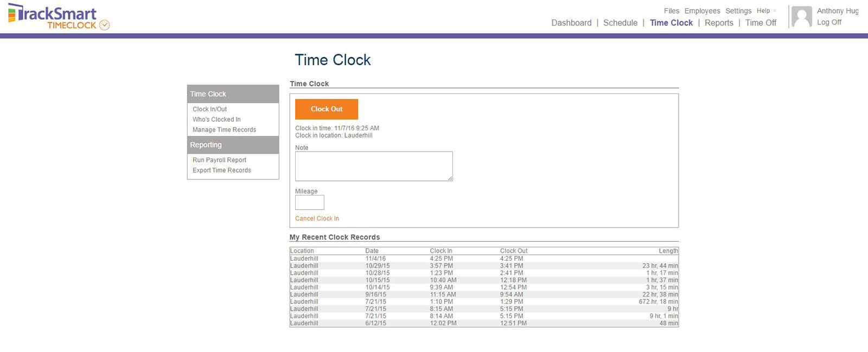Choose Run Payroll Report

point(219,160)
